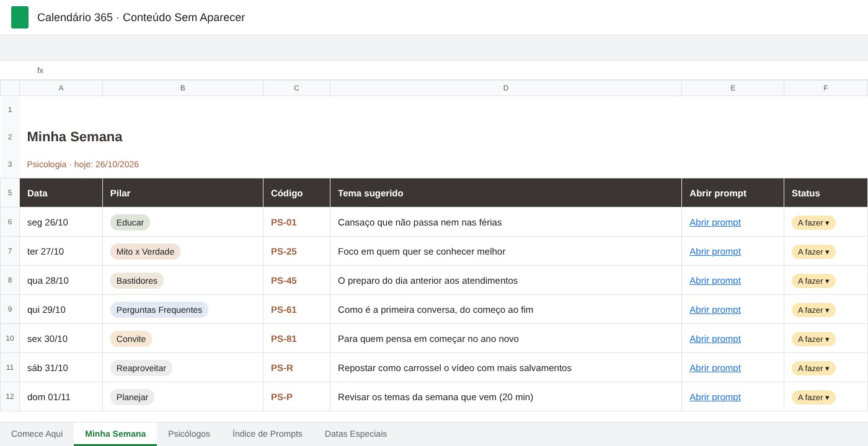This screenshot has width=868, height=446.
Task: Click the Planejar pillar chip
Action: (132, 397)
